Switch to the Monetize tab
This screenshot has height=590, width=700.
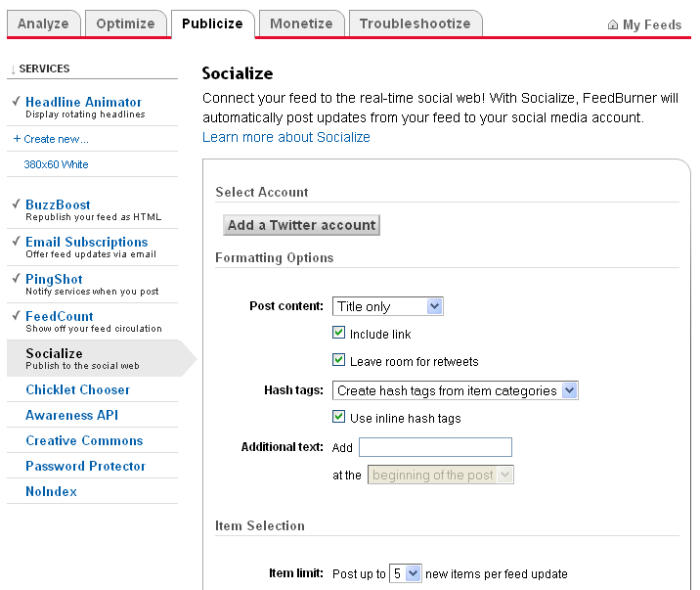[x=301, y=23]
